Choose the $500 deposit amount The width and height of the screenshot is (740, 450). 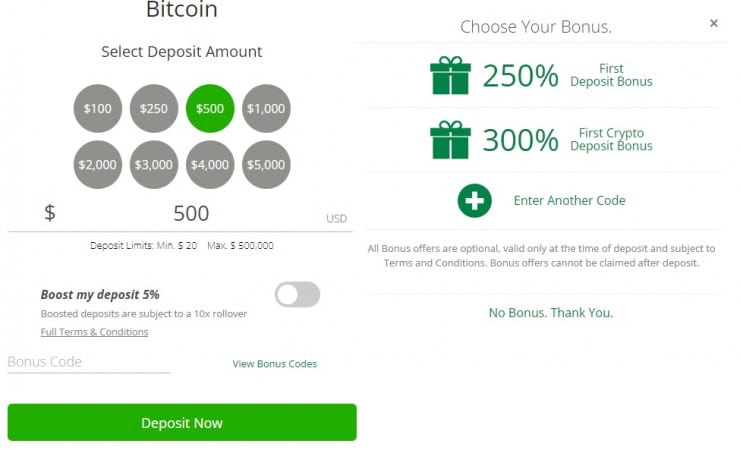click(x=210, y=107)
